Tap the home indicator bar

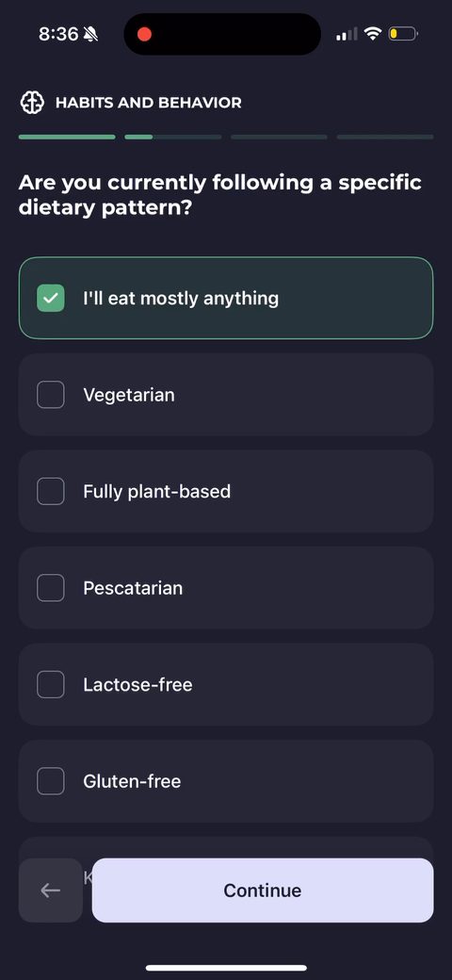click(226, 968)
